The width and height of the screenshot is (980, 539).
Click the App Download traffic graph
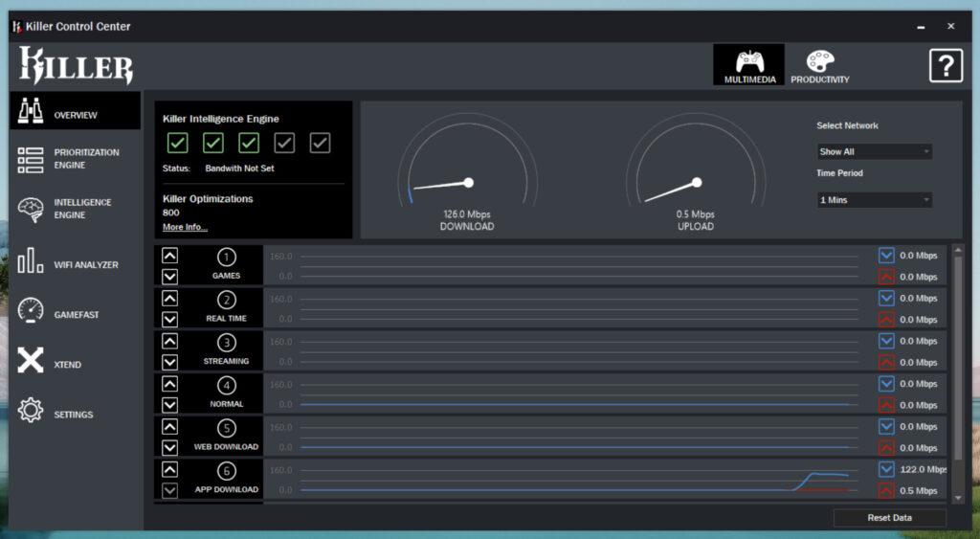579,481
